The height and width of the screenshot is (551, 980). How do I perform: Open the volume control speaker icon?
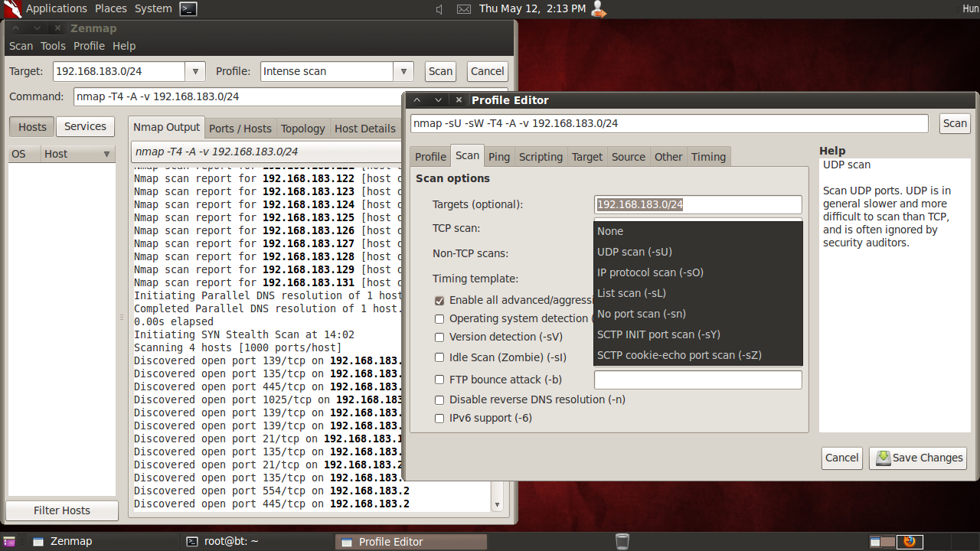tap(439, 9)
